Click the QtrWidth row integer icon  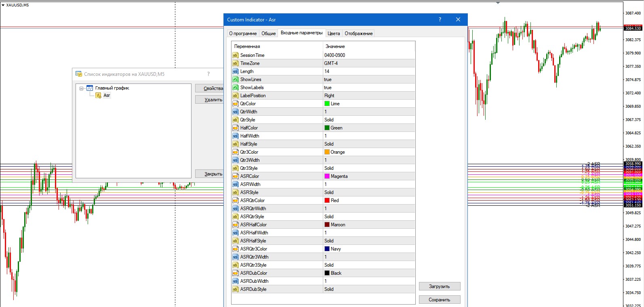coord(235,112)
